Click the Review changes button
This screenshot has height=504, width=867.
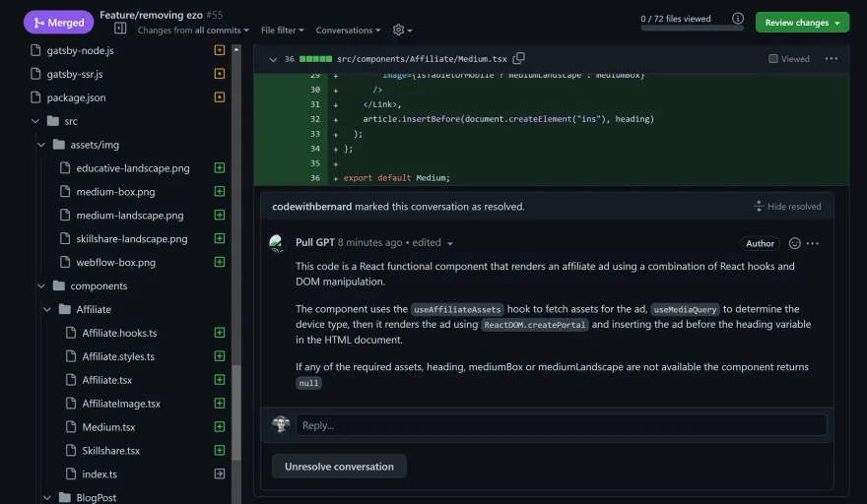tap(802, 23)
